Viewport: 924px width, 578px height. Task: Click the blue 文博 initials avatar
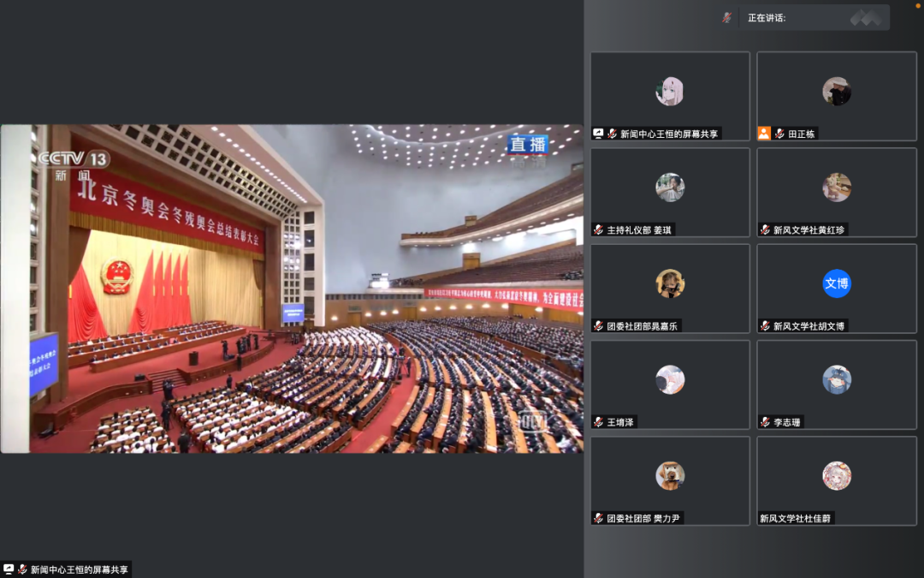837,283
